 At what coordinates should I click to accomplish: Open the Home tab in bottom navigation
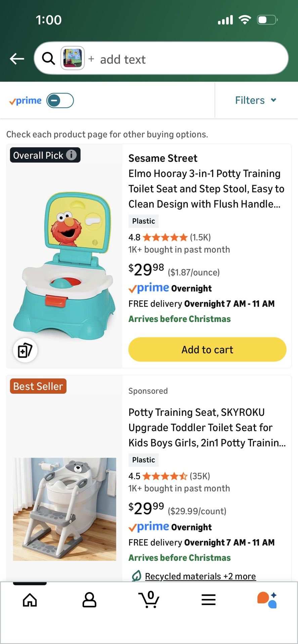(x=30, y=600)
